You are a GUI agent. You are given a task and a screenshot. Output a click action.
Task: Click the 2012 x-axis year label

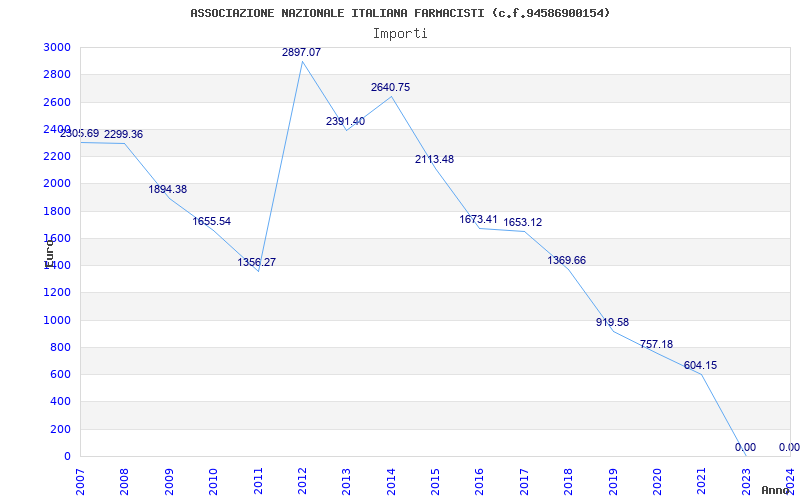point(302,481)
